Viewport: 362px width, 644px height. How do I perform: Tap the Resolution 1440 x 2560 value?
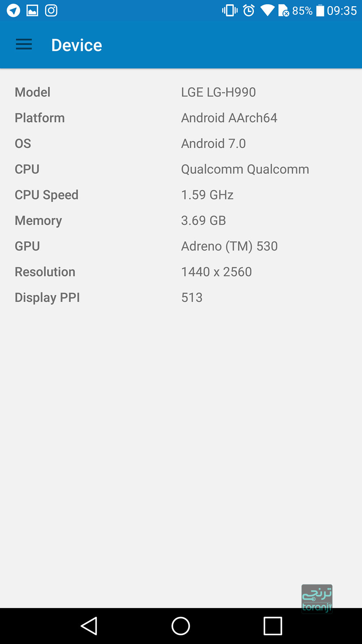point(216,272)
